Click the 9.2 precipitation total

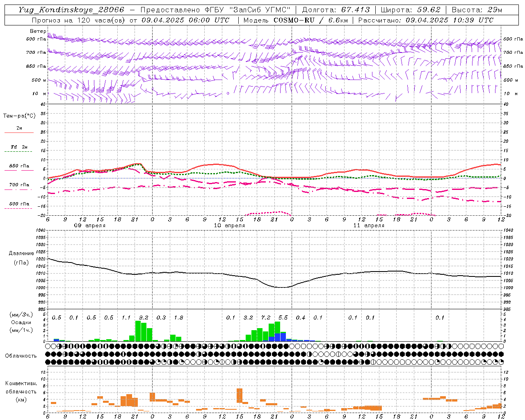(x=144, y=318)
